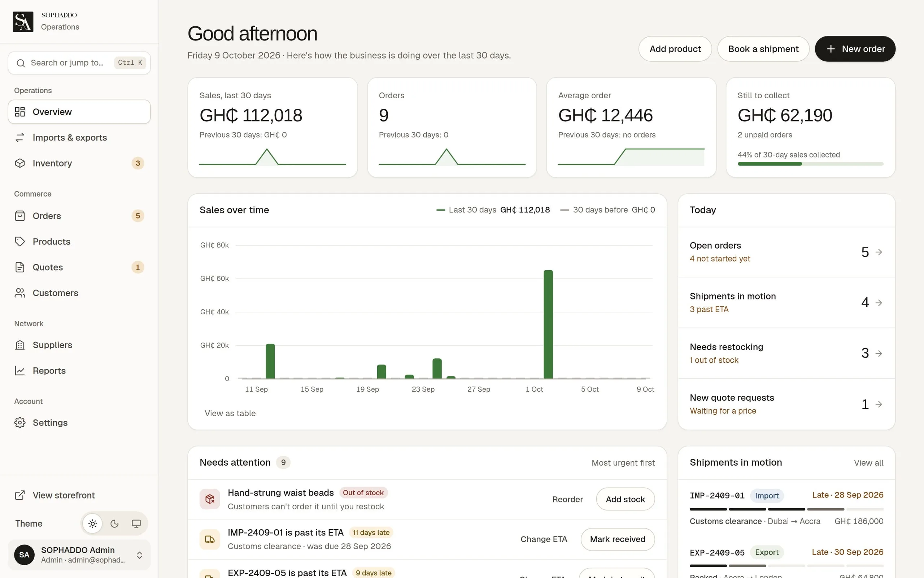Click the Products tag icon
The width and height of the screenshot is (924, 578).
(20, 242)
